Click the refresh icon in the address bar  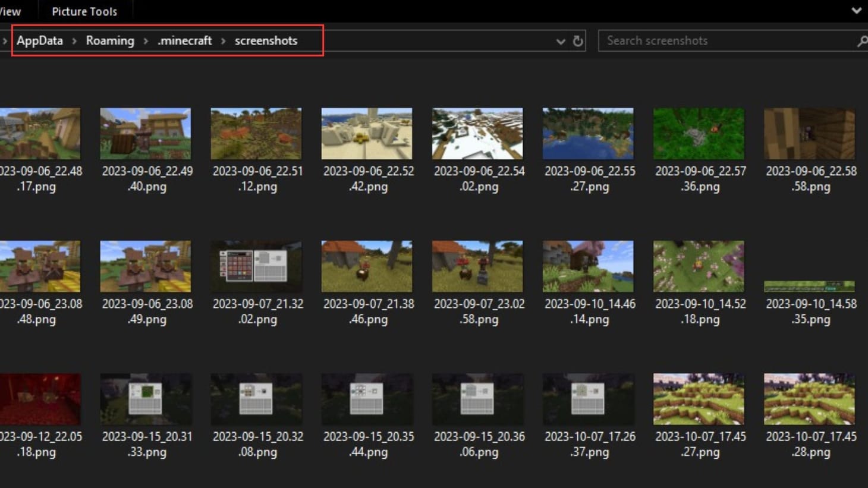point(576,40)
